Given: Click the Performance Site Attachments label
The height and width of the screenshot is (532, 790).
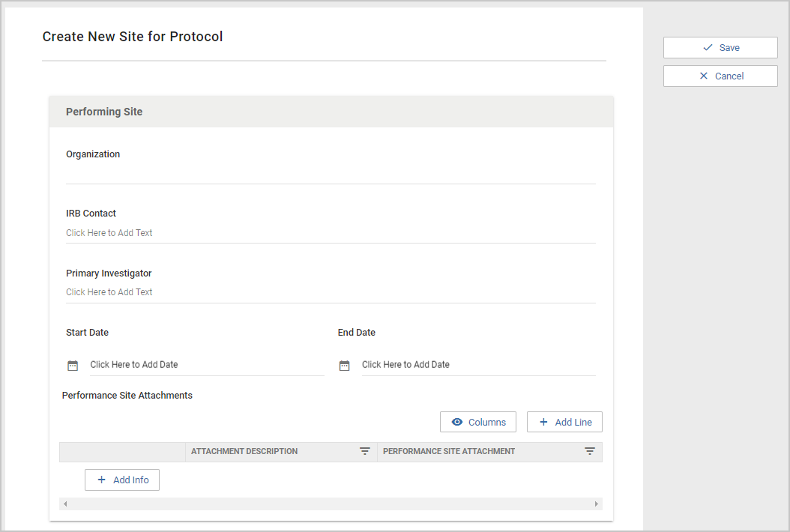Looking at the screenshot, I should click(x=127, y=396).
